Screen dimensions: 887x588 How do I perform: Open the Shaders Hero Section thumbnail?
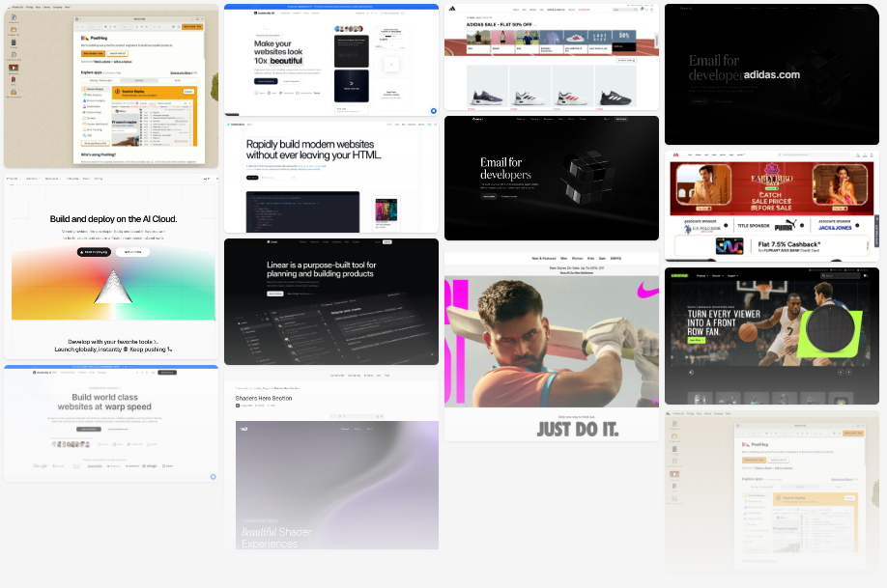pos(330,463)
